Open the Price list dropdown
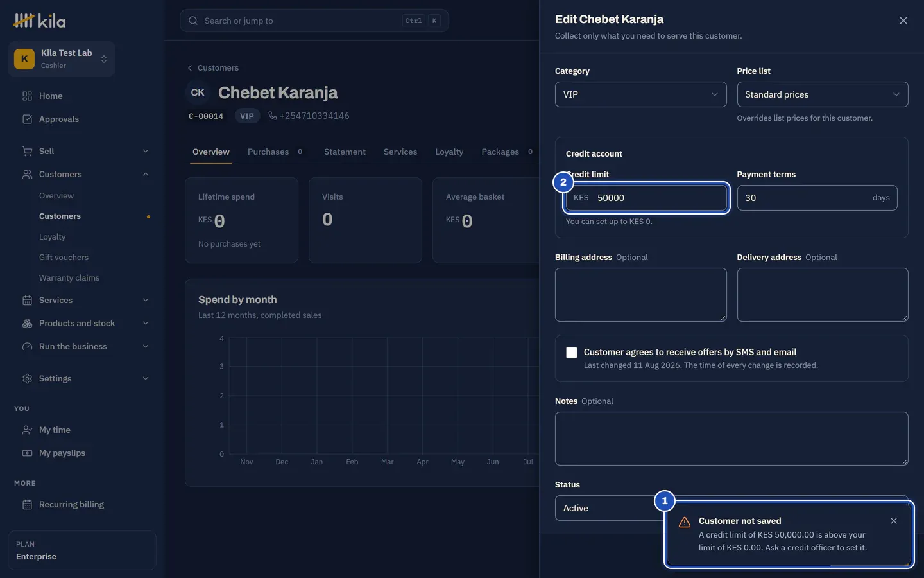 point(823,94)
